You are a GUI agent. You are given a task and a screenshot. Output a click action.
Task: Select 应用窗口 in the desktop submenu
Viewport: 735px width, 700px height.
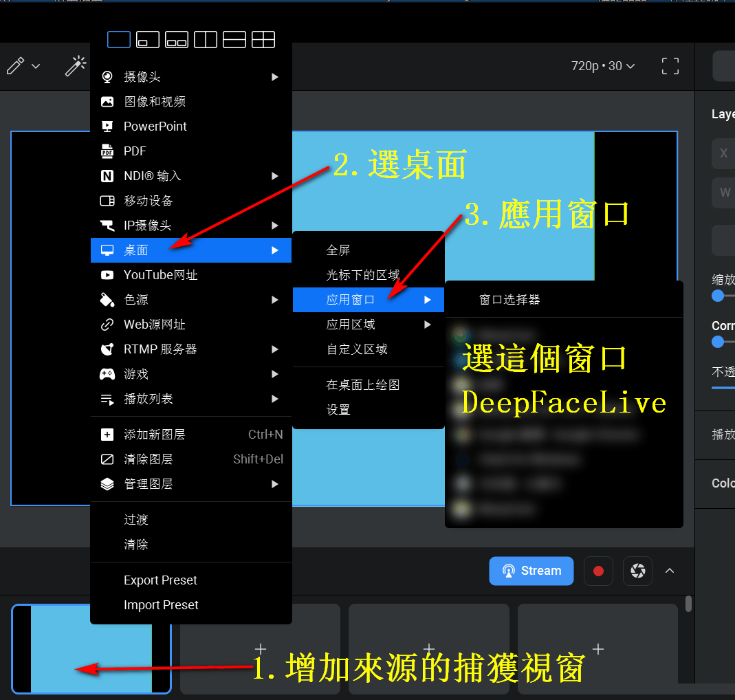[369, 300]
